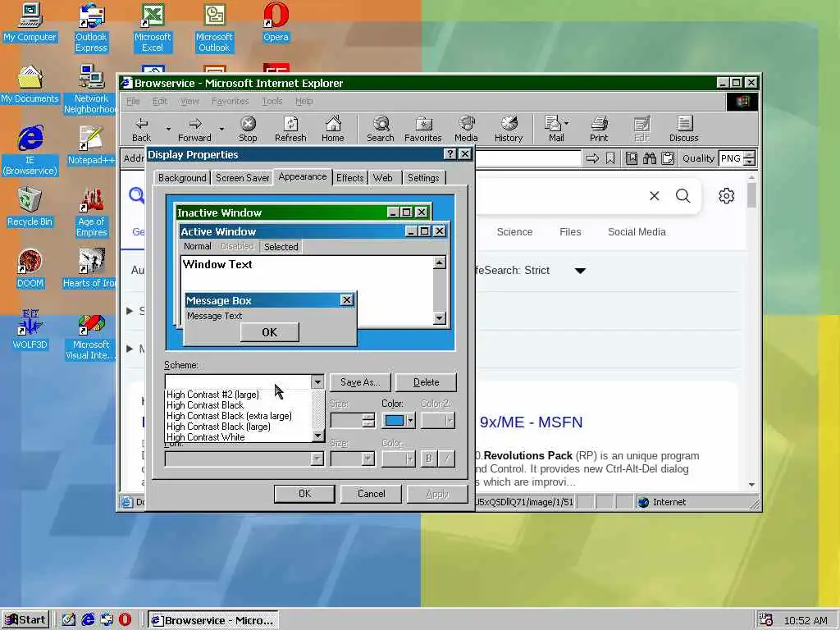The image size is (840, 630).
Task: Click the binoculars find icon in address bar
Action: [x=650, y=158]
